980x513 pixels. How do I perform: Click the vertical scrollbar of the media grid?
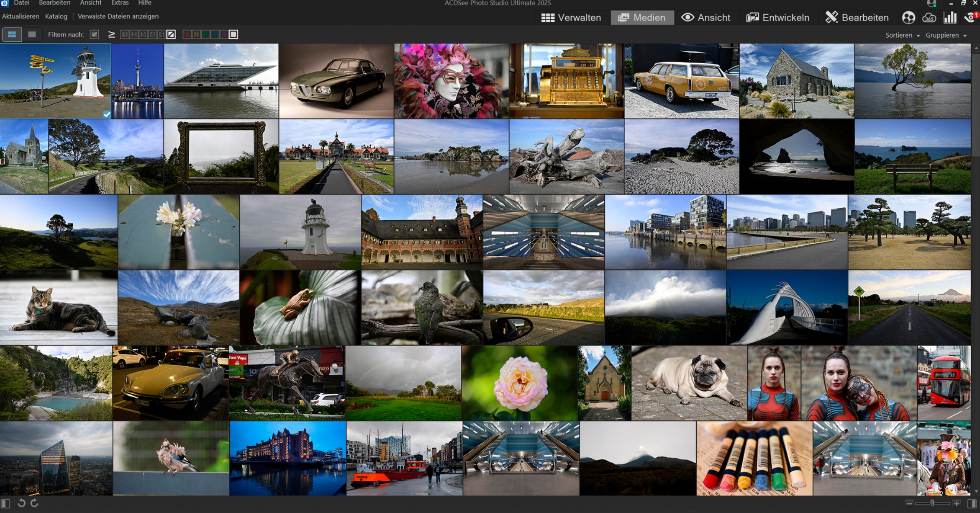[x=976, y=269]
